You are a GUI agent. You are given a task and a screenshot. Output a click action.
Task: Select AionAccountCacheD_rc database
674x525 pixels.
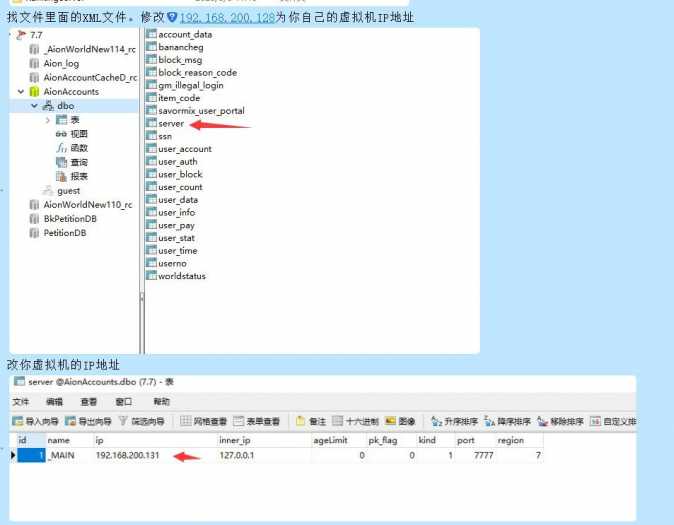point(83,77)
